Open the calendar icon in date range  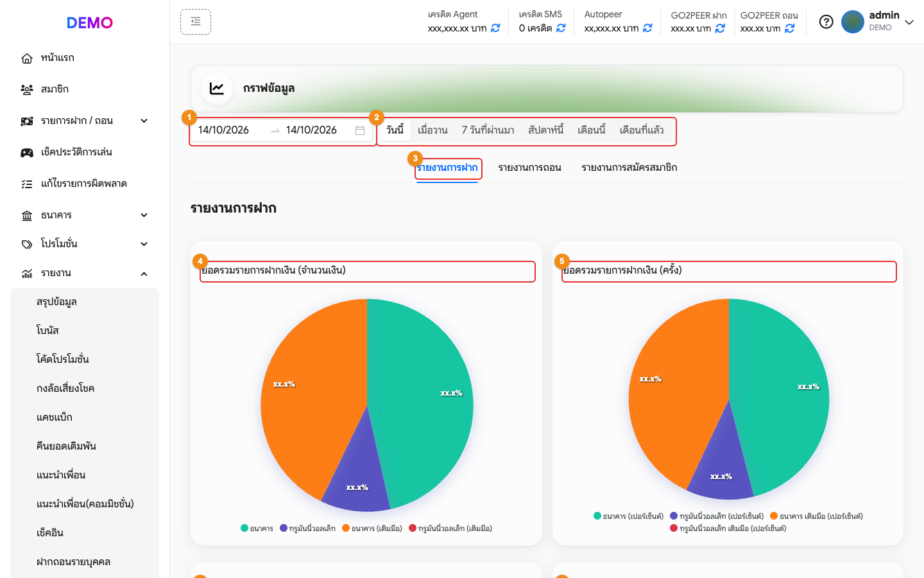coord(360,130)
